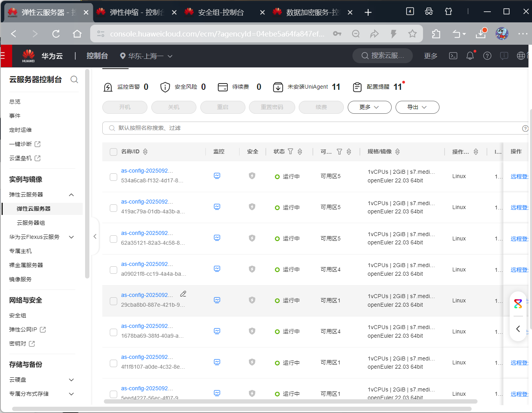Bookmark this page with the star icon
The width and height of the screenshot is (532, 413).
pos(412,34)
